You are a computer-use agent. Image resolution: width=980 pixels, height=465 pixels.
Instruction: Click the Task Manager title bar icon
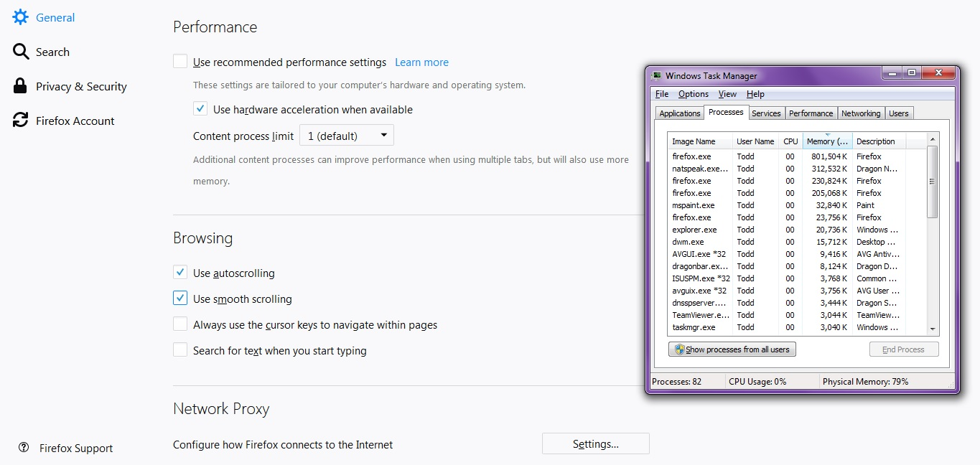pyautogui.click(x=656, y=75)
